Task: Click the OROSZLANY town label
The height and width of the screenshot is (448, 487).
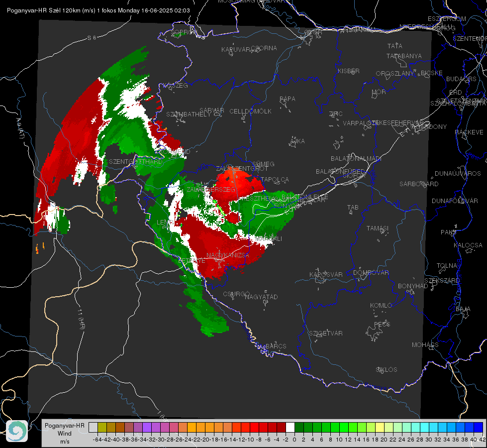Action: tap(395, 74)
